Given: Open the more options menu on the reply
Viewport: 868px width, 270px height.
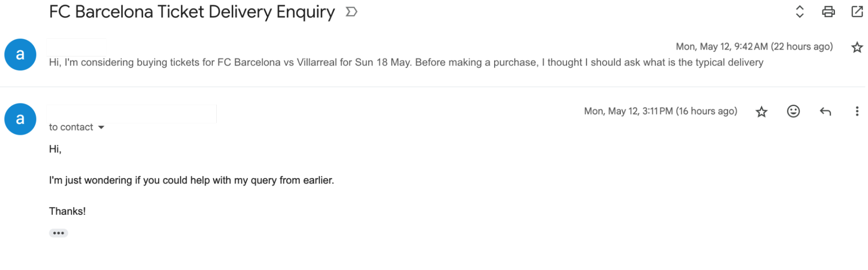Looking at the screenshot, I should point(857,112).
